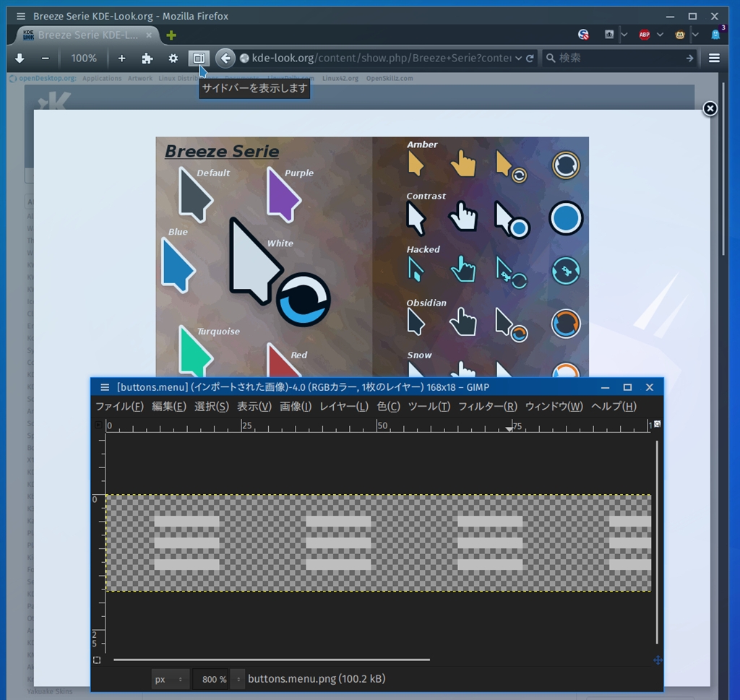The height and width of the screenshot is (700, 740).
Task: Open the GIMP レイヤー(L) menu
Action: [344, 407]
